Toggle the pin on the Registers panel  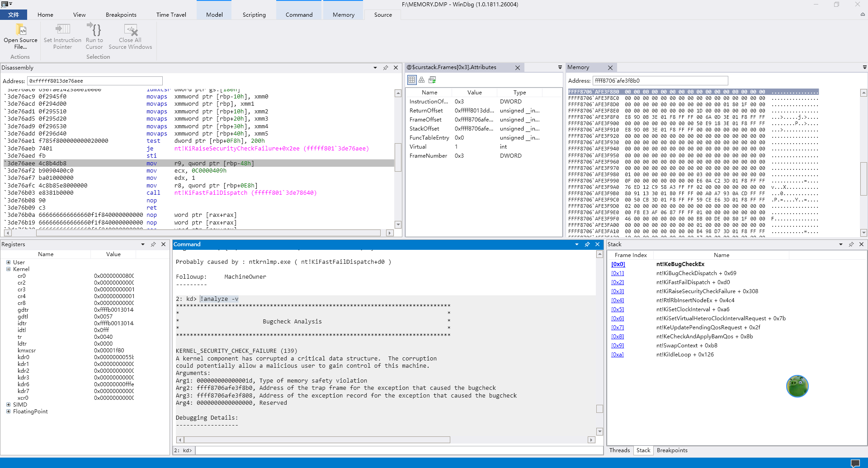coord(153,244)
